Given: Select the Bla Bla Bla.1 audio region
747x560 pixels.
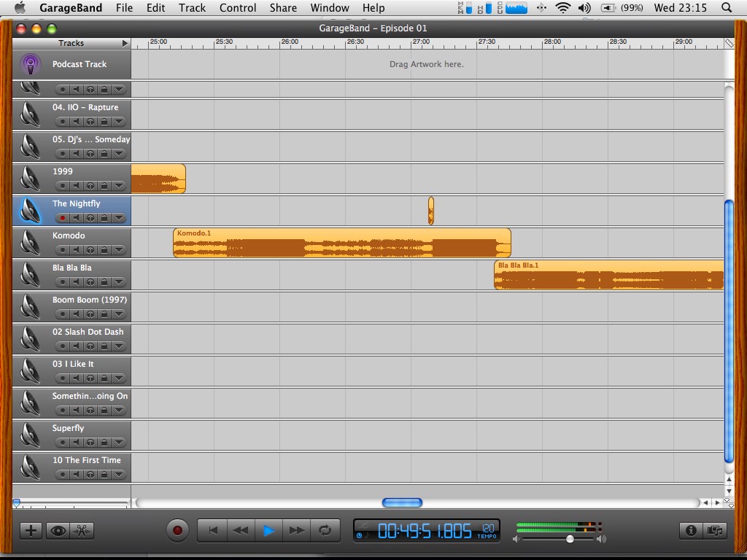Looking at the screenshot, I should (609, 275).
